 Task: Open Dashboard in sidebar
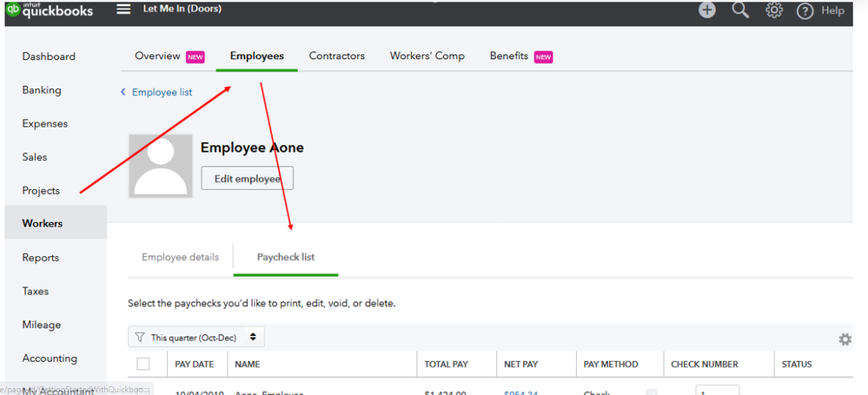(x=49, y=56)
